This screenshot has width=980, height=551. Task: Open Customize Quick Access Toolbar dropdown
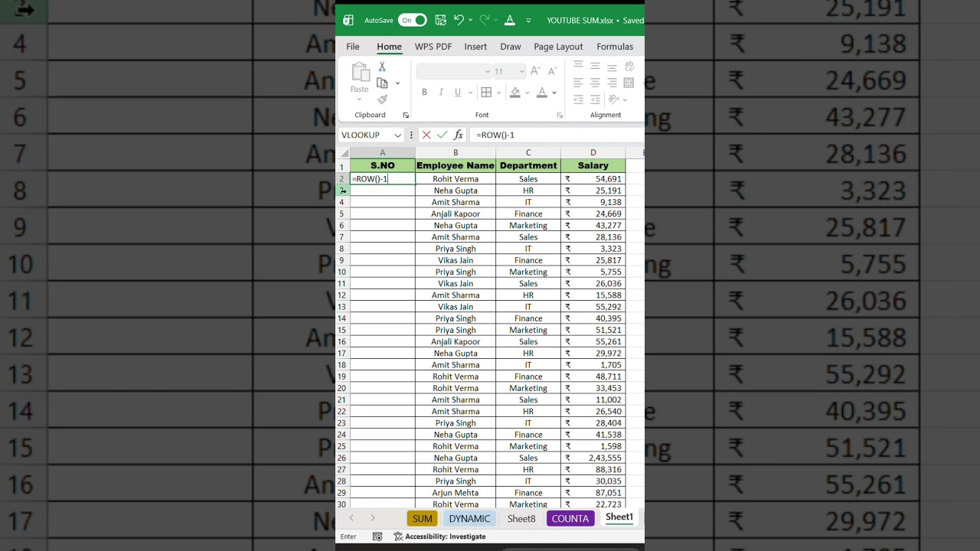[x=528, y=21]
